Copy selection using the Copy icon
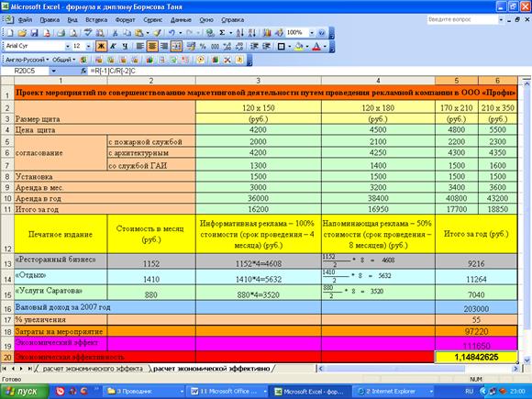 [x=127, y=33]
